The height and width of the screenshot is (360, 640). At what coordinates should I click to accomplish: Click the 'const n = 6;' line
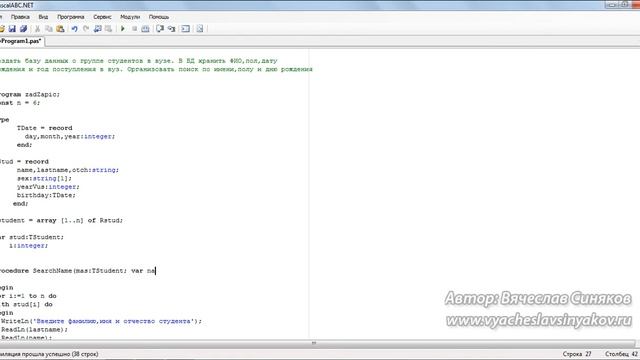(x=20, y=103)
